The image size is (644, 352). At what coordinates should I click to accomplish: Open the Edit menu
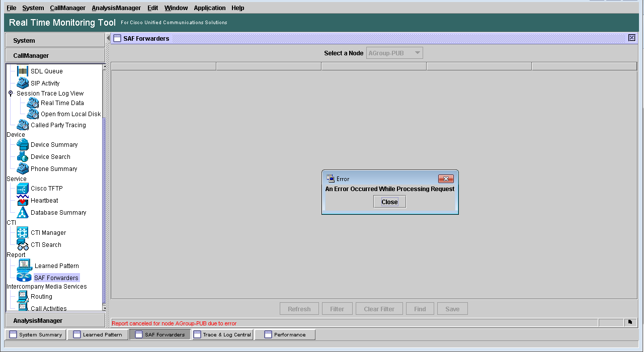[x=153, y=8]
